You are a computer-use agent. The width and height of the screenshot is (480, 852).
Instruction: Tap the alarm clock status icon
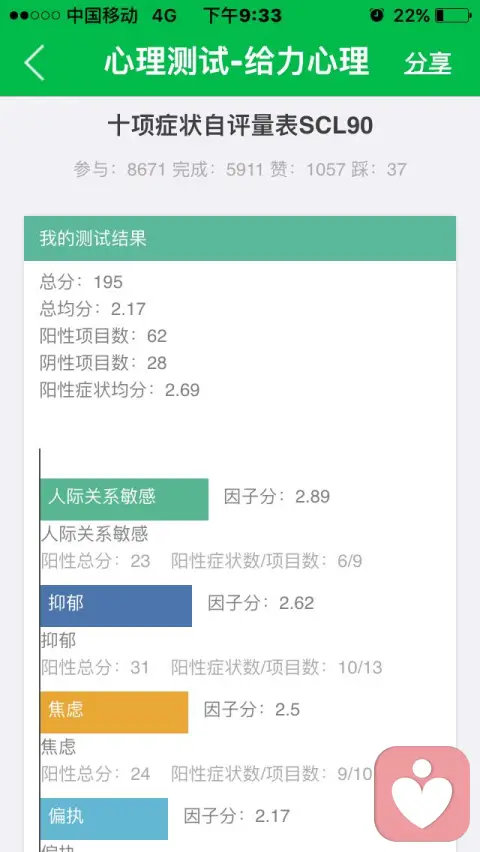(376, 15)
